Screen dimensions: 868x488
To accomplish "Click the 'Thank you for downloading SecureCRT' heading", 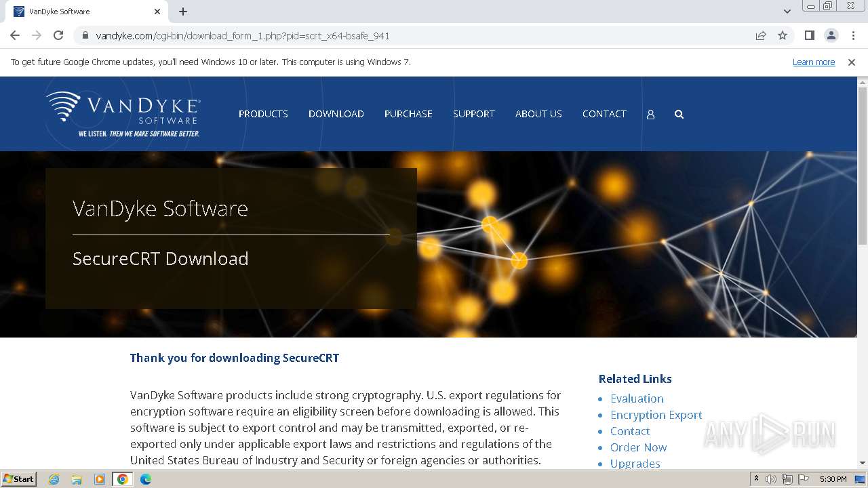I will (x=235, y=358).
